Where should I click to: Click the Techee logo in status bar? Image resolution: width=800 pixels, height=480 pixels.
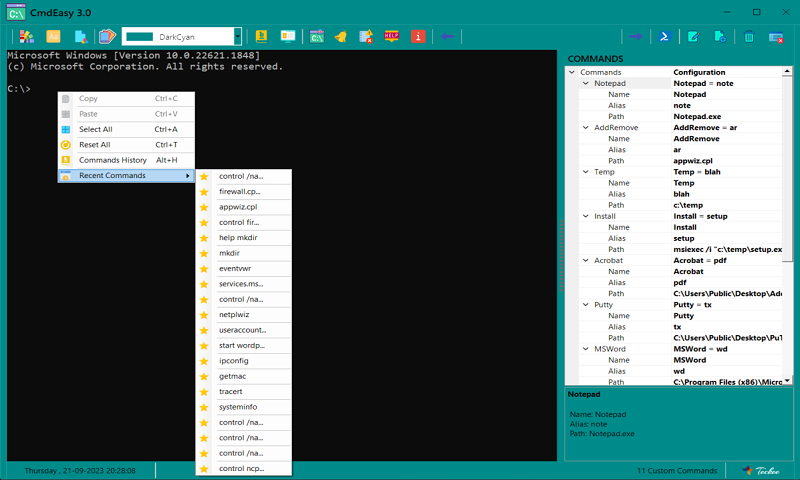point(761,470)
